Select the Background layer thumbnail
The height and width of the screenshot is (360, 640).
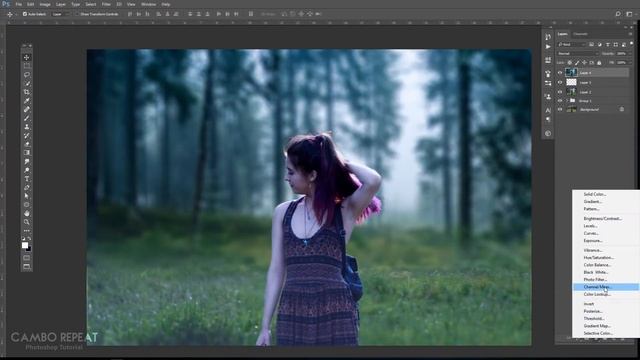tap(571, 109)
